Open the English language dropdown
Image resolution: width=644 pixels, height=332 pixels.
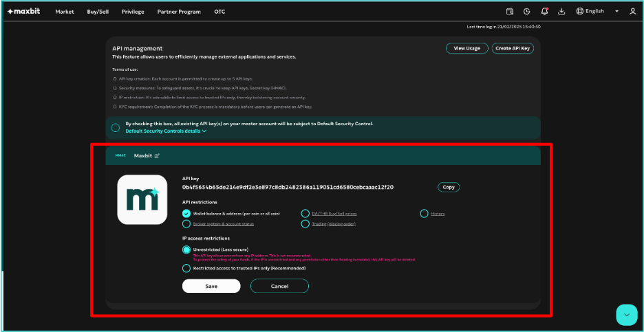tap(597, 12)
